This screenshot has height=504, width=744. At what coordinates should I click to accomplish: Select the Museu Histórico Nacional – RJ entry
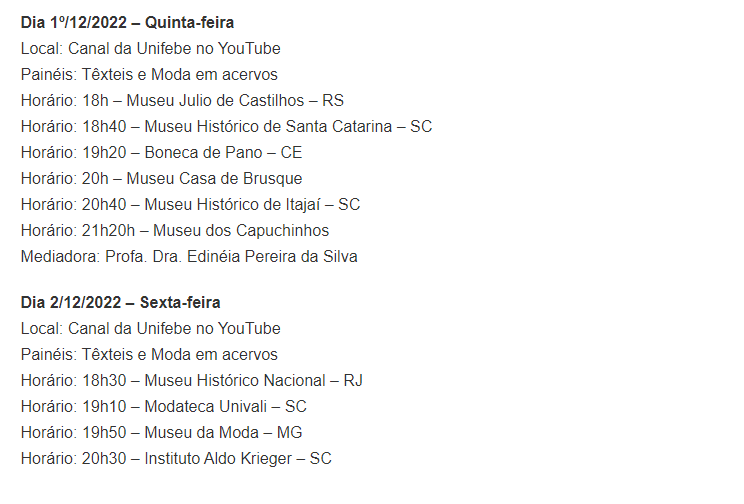pyautogui.click(x=192, y=381)
